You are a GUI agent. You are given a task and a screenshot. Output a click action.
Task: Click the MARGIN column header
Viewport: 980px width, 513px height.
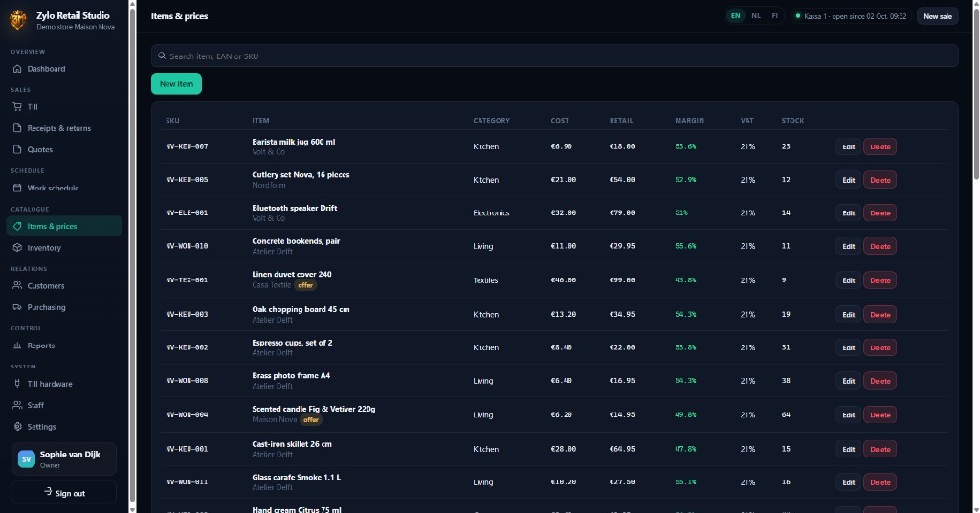[689, 121]
